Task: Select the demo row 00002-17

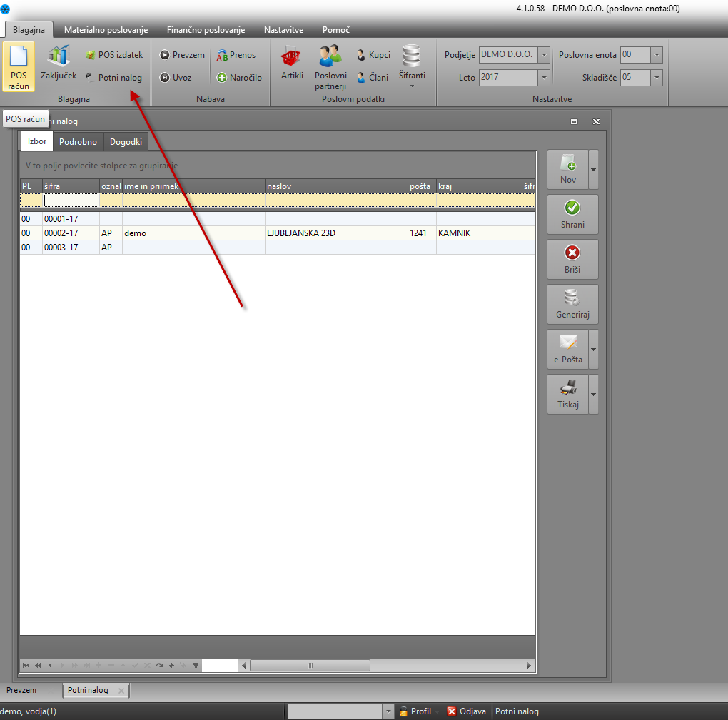Action: 278,233
